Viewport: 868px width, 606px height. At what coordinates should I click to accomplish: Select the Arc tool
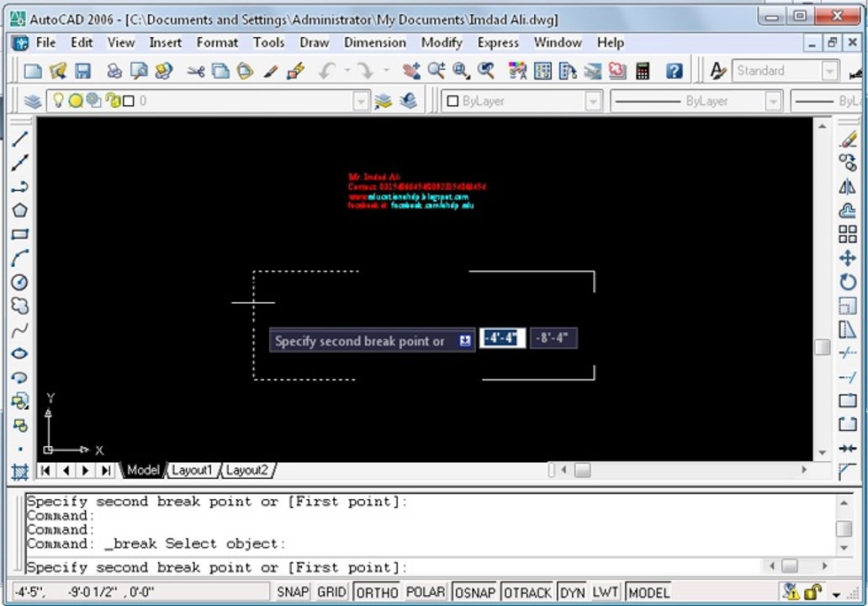pos(20,258)
